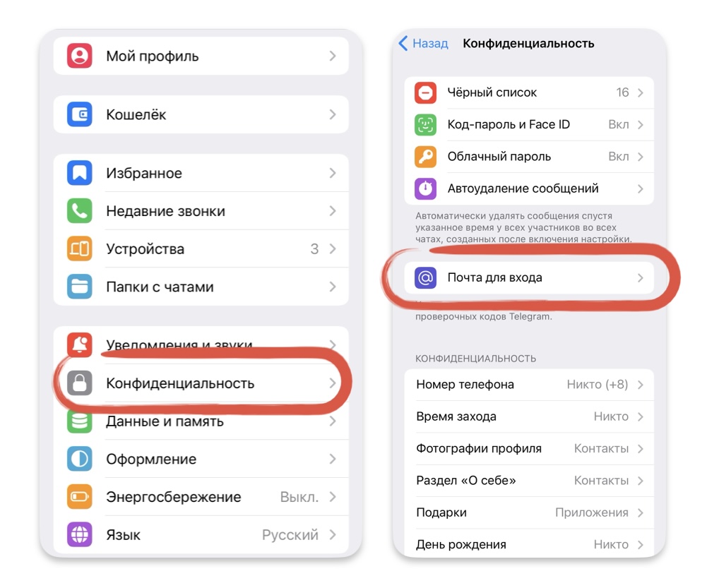Open the Wallet icon (Кошелёк)
This screenshot has height=588, width=707.
(79, 114)
